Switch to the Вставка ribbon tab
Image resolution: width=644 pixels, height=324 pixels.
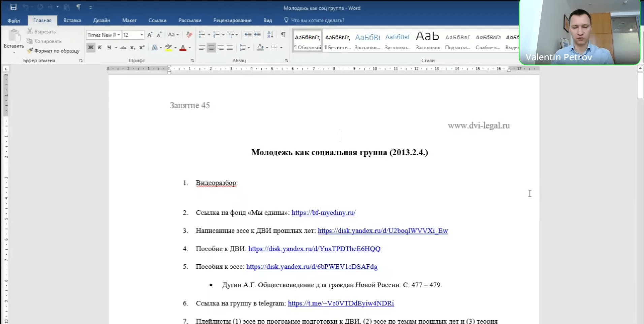point(72,20)
